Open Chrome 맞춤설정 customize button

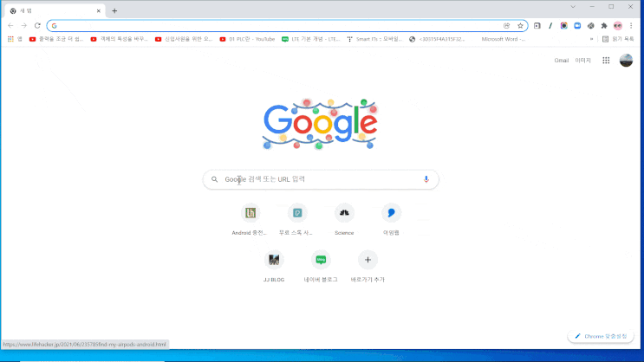pyautogui.click(x=601, y=336)
